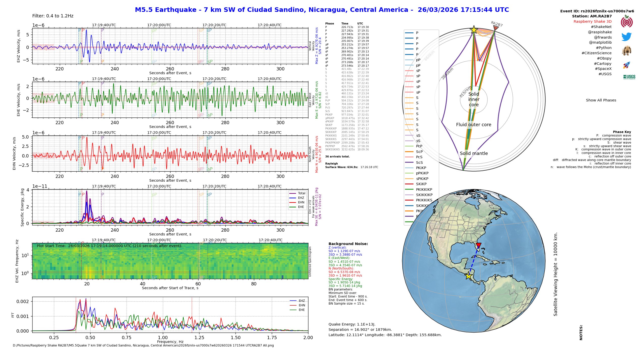Click the Event ID text at top right

click(x=597, y=11)
